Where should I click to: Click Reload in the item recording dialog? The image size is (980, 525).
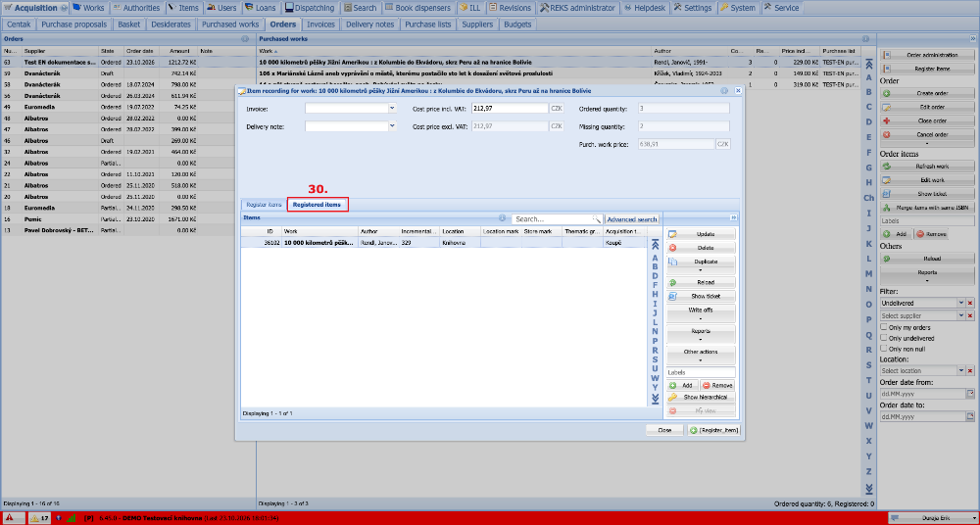point(700,282)
